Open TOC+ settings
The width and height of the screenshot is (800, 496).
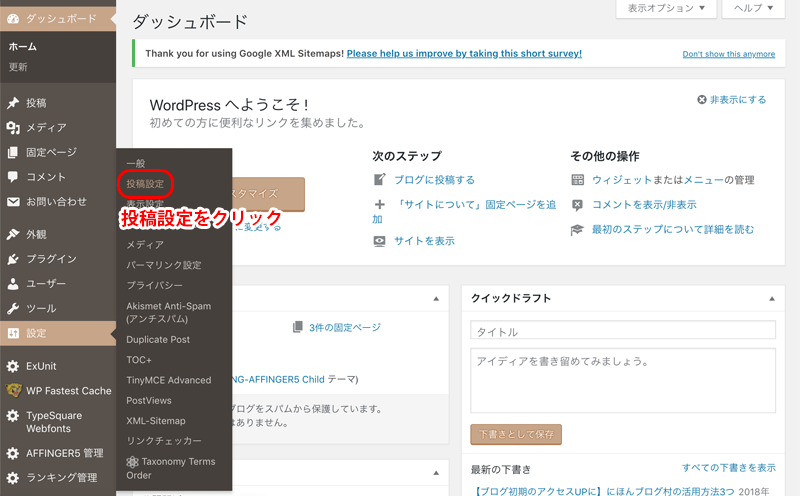[139, 360]
